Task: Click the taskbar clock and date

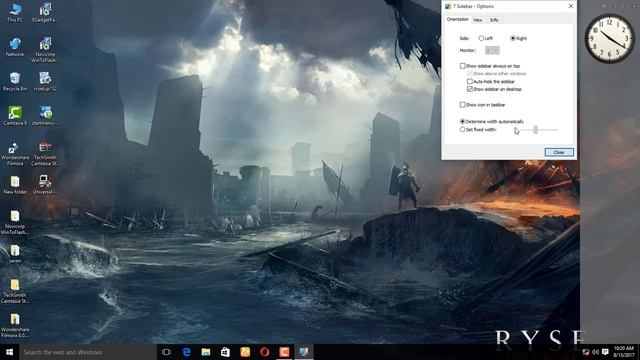Action: tap(624, 352)
